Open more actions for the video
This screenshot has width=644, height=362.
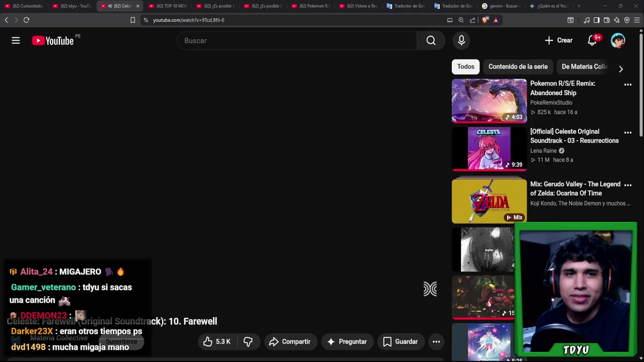[x=436, y=342]
